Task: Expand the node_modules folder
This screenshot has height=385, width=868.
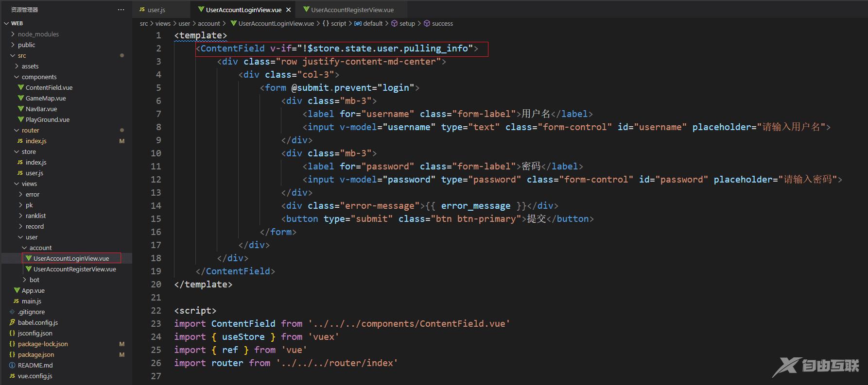Action: click(38, 34)
